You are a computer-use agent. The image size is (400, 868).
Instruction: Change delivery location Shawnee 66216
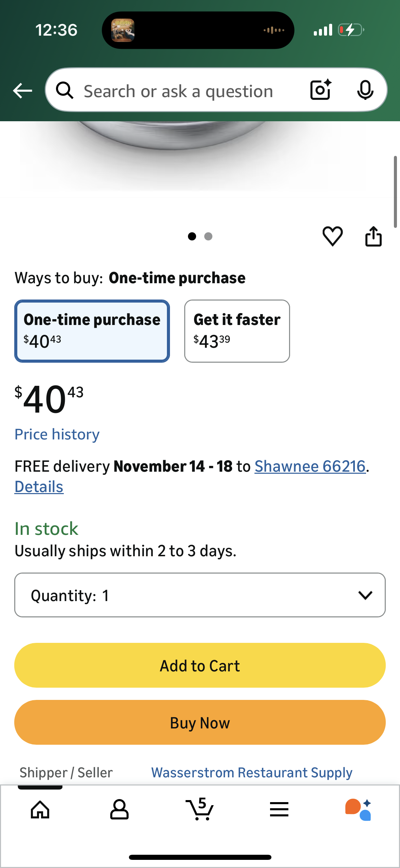point(310,466)
